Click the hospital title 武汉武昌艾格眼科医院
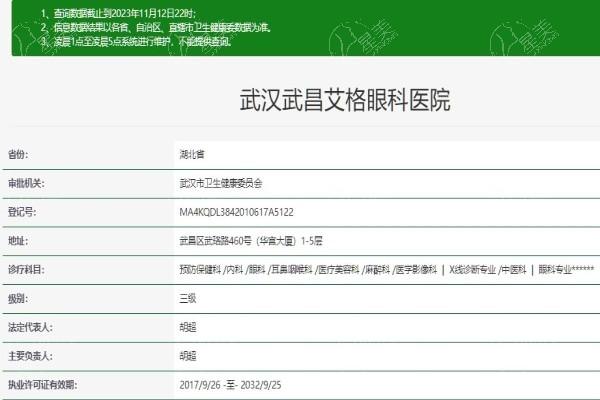 pyautogui.click(x=345, y=100)
